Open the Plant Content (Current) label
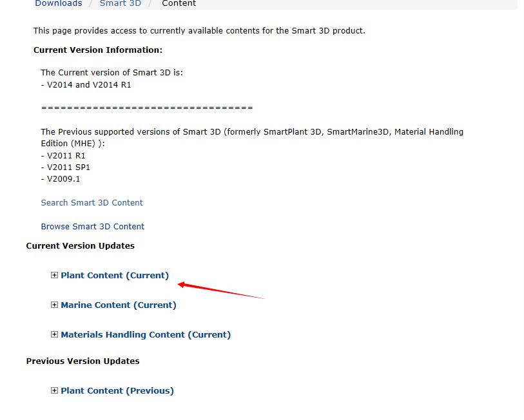Viewport: 524px width, 420px height. (115, 275)
